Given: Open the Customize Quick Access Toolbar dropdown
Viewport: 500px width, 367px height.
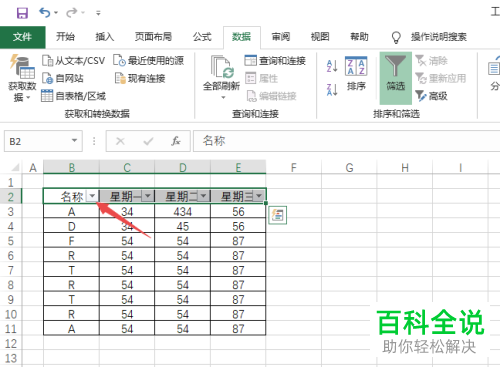Looking at the screenshot, I should coord(98,13).
